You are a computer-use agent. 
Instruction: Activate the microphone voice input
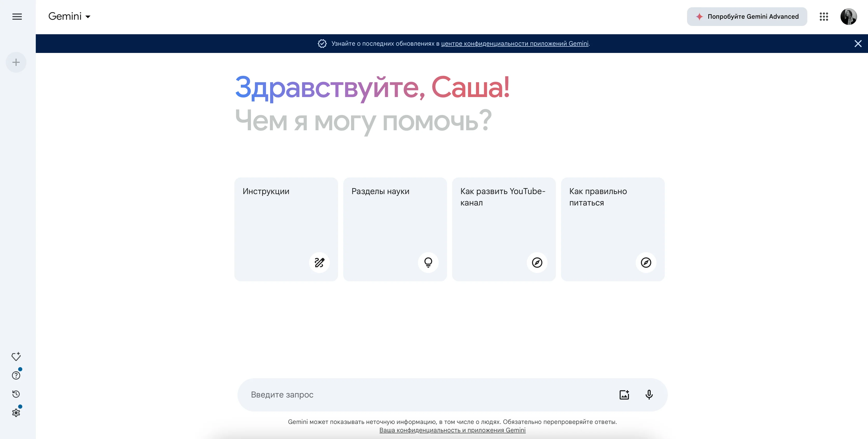point(649,394)
